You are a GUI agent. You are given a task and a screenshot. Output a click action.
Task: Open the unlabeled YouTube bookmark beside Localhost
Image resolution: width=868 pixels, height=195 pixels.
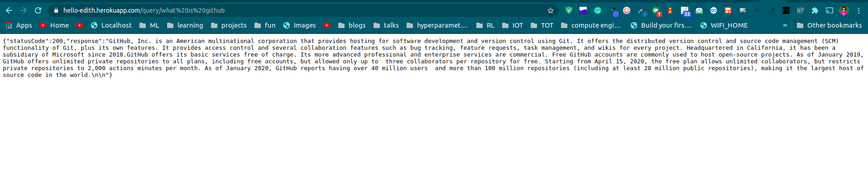pyautogui.click(x=80, y=25)
